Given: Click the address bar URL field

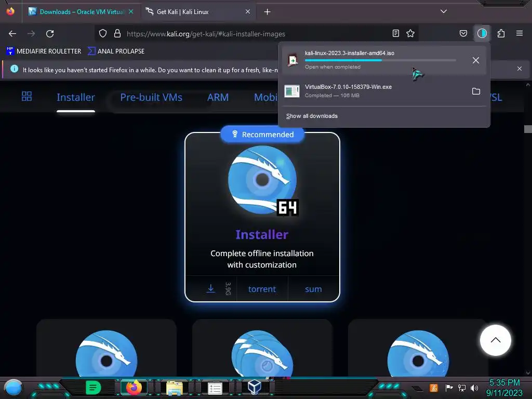Looking at the screenshot, I should (256, 34).
